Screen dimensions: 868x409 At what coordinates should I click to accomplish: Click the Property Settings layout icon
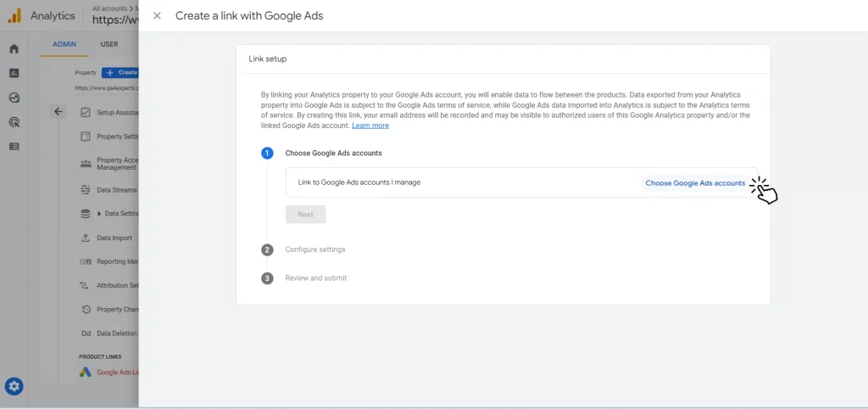[x=86, y=137]
